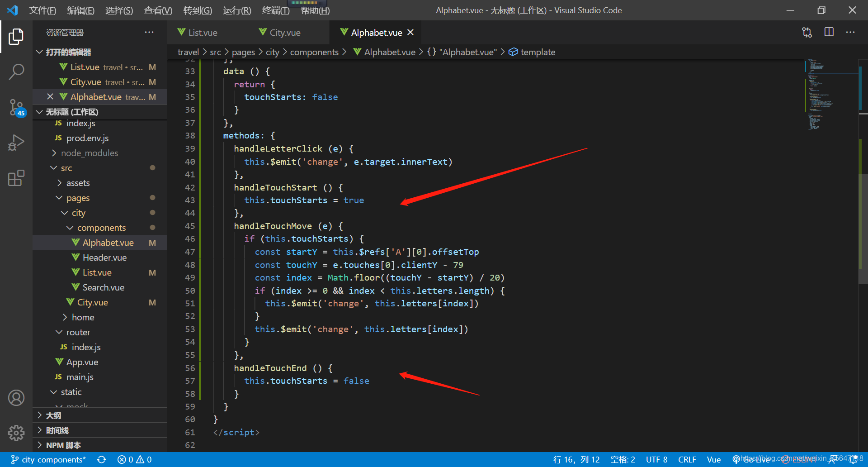The height and width of the screenshot is (467, 868).
Task: Collapse the 打开的编辑器 section
Action: pos(100,52)
